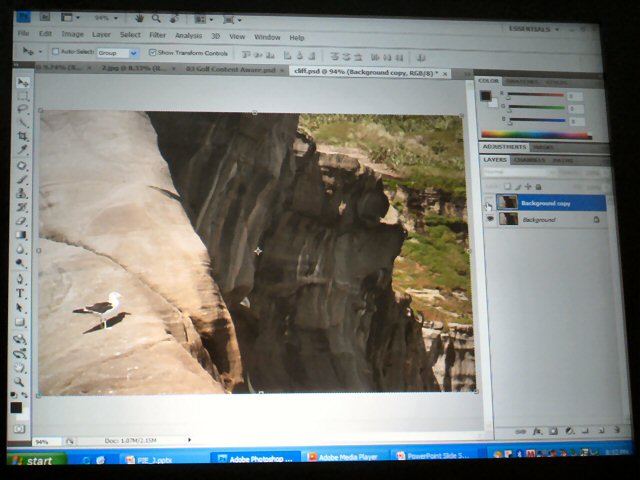Viewport: 640px width, 480px height.
Task: Click the Add layer style fx icon
Action: 537,431
